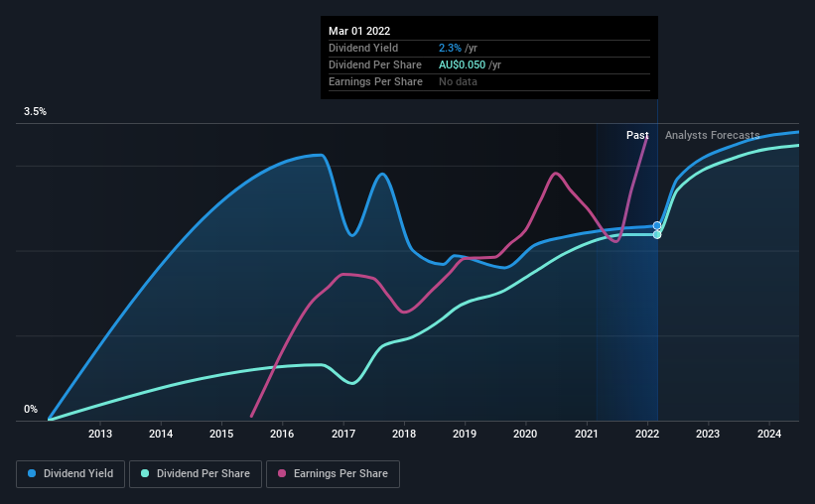This screenshot has width=815, height=504.
Task: Toggle the Earnings Per Share legend button
Action: point(333,474)
